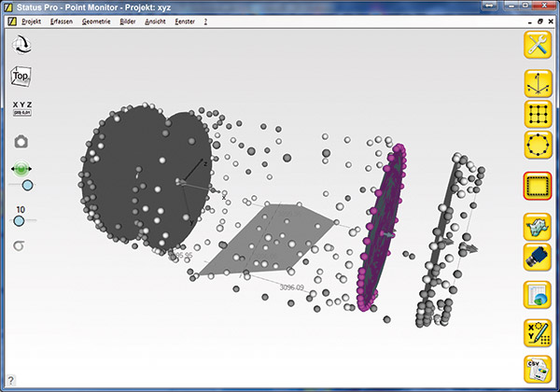Open the Ansicht menu
560x392 pixels.
156,20
